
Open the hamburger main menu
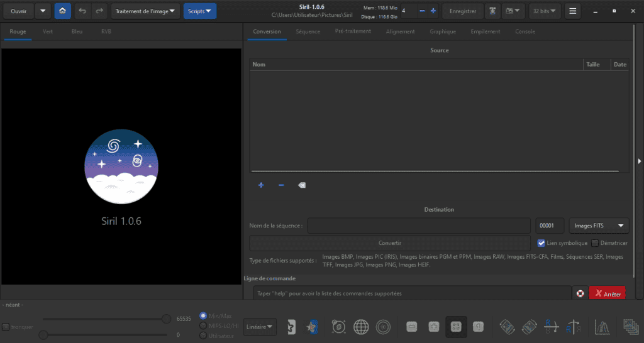coord(572,11)
